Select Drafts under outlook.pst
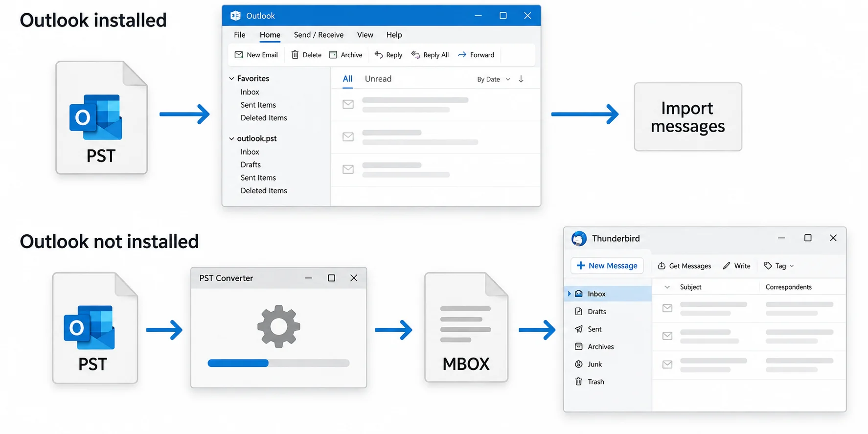 (x=251, y=165)
